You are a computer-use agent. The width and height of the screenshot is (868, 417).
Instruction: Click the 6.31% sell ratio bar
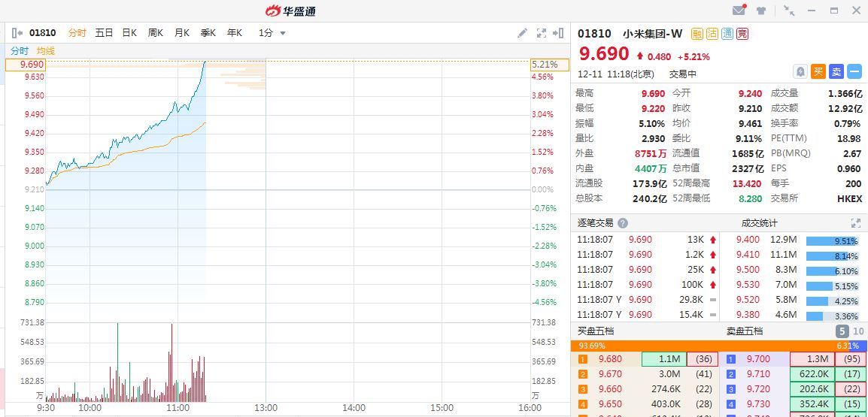coord(857,346)
